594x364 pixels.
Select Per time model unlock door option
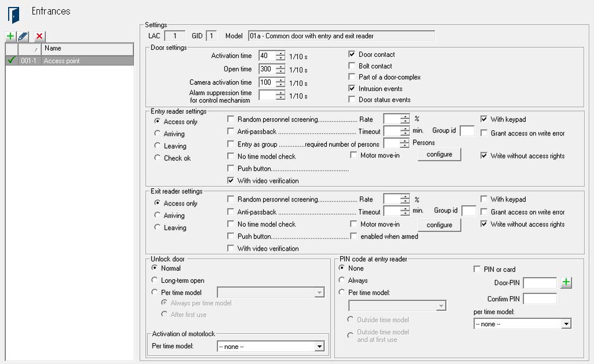tap(154, 292)
